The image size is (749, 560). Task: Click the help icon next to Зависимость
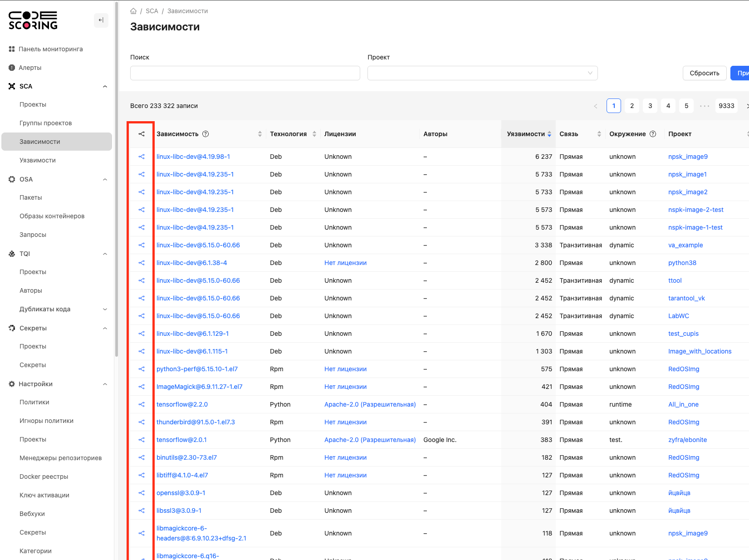[206, 134]
